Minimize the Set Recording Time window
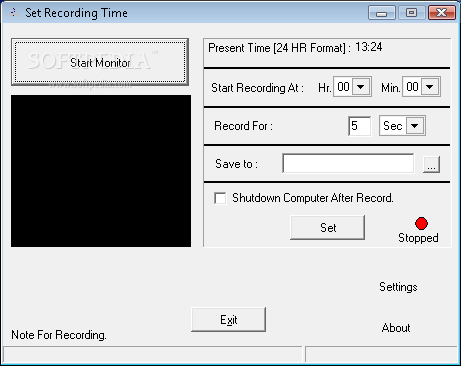 [382, 13]
